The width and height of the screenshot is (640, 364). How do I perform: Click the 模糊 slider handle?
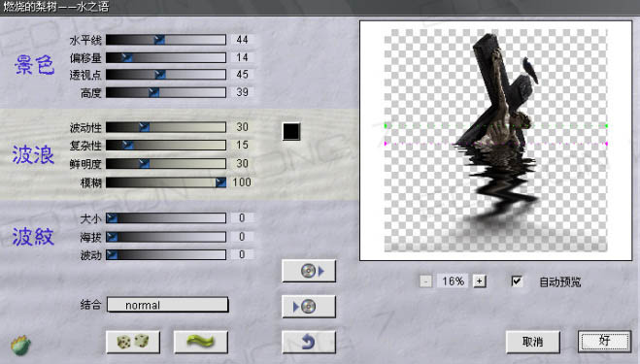220,182
